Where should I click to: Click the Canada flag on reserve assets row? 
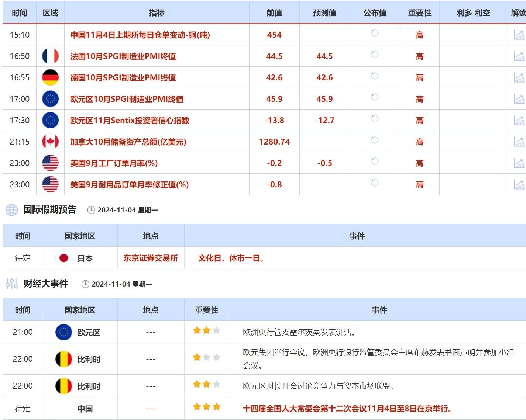(50, 142)
